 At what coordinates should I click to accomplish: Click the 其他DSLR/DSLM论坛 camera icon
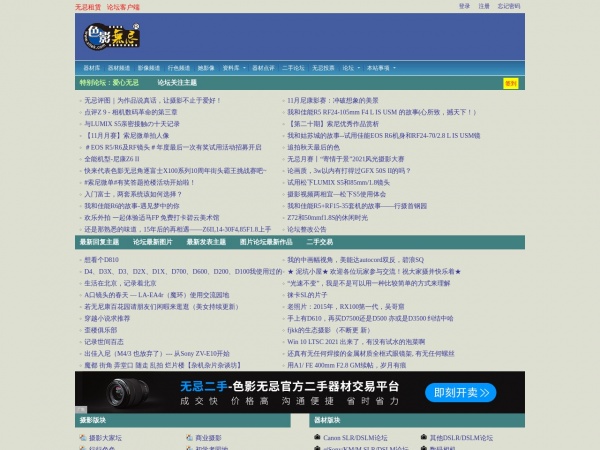[x=423, y=438]
